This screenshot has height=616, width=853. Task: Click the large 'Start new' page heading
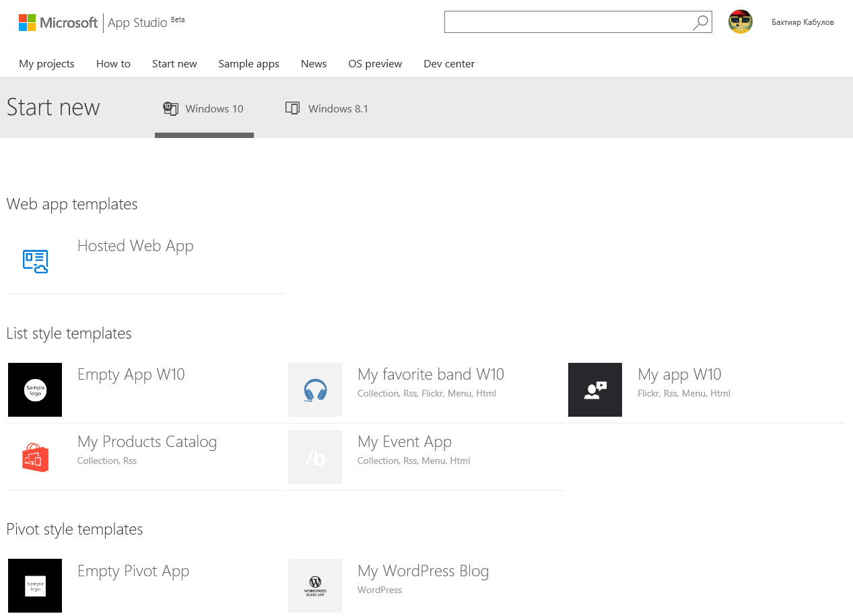click(53, 107)
